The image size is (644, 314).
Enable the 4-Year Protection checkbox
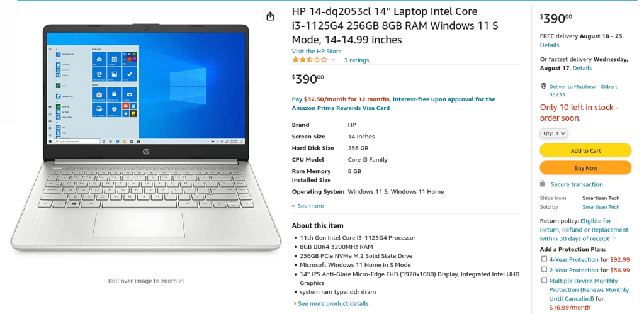click(544, 259)
